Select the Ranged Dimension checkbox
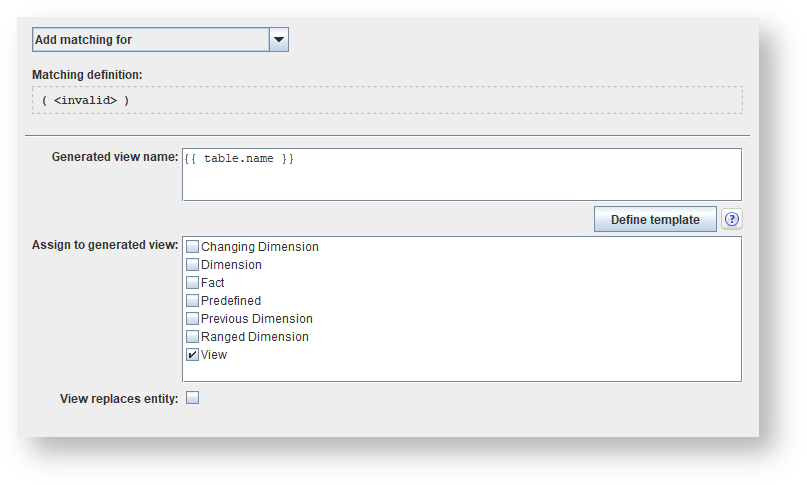807x485 pixels. [193, 337]
